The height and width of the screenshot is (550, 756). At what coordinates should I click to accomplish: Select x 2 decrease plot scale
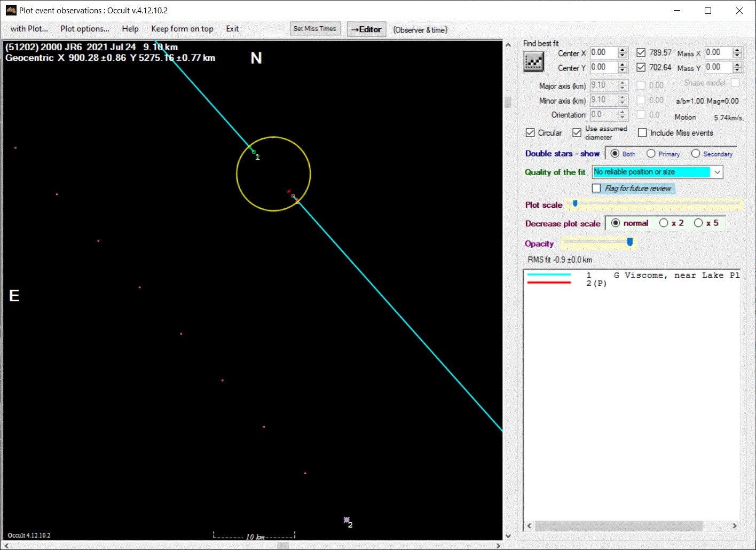(x=664, y=223)
